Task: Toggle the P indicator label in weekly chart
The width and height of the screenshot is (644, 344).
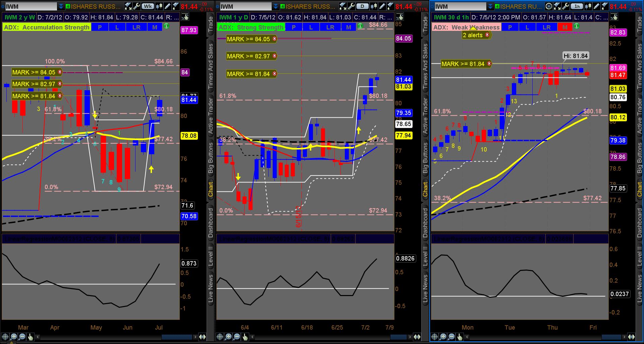Action: pos(100,27)
